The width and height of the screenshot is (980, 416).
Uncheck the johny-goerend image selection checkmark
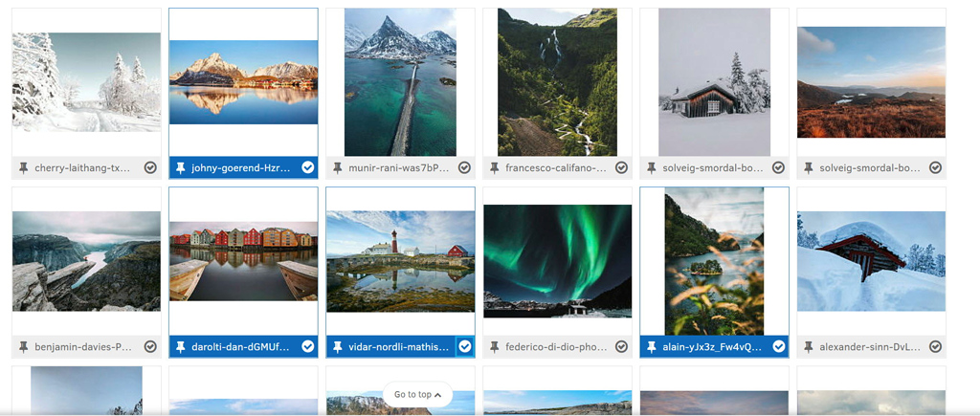307,167
